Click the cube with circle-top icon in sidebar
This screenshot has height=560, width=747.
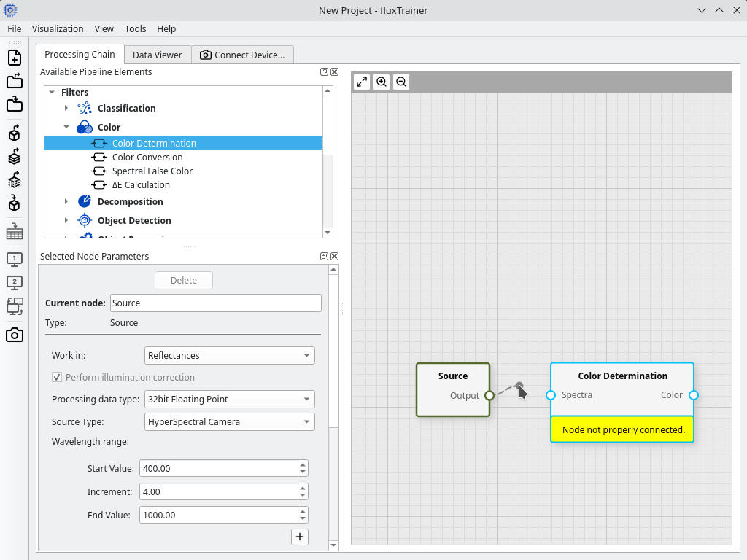coord(15,203)
